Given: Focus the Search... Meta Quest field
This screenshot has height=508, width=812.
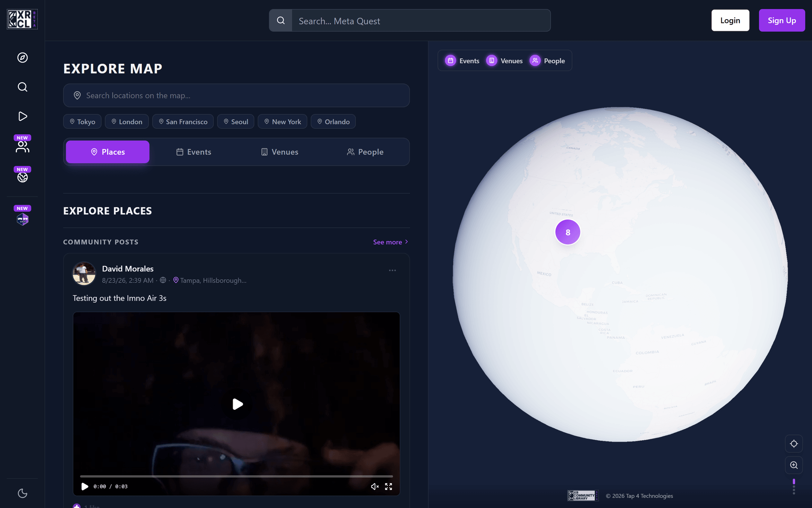Looking at the screenshot, I should tap(421, 20).
